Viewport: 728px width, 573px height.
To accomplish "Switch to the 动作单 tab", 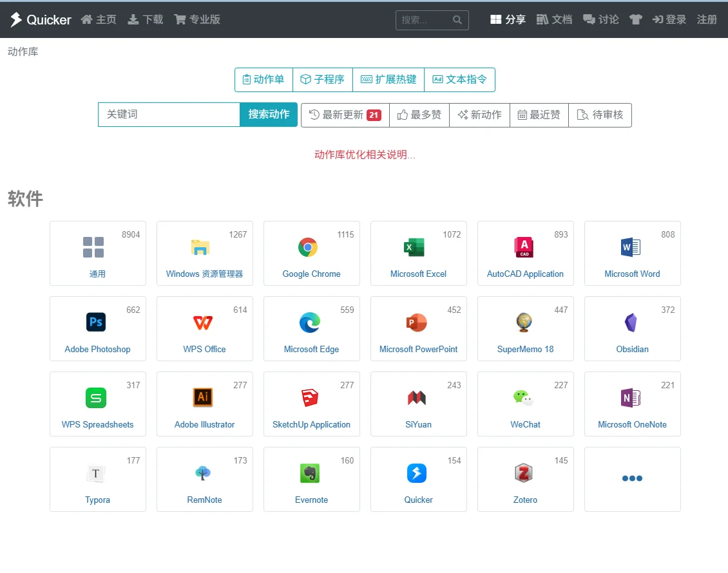I will [263, 79].
